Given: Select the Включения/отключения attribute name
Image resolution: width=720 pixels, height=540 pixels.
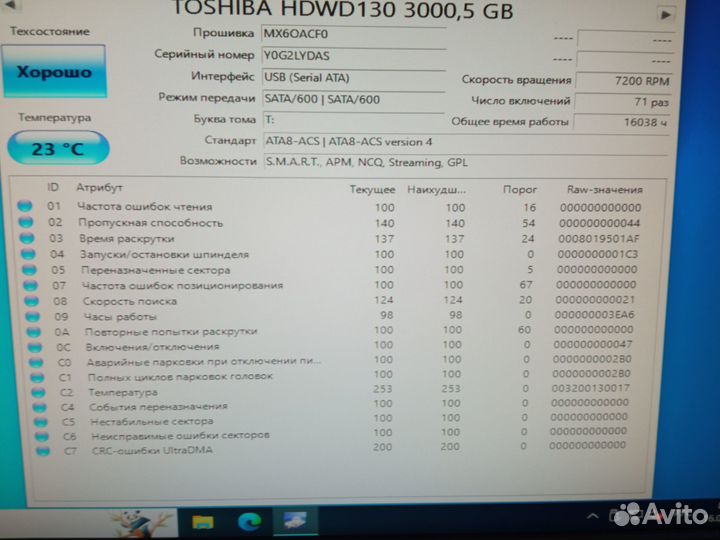Looking at the screenshot, I should click(153, 347).
